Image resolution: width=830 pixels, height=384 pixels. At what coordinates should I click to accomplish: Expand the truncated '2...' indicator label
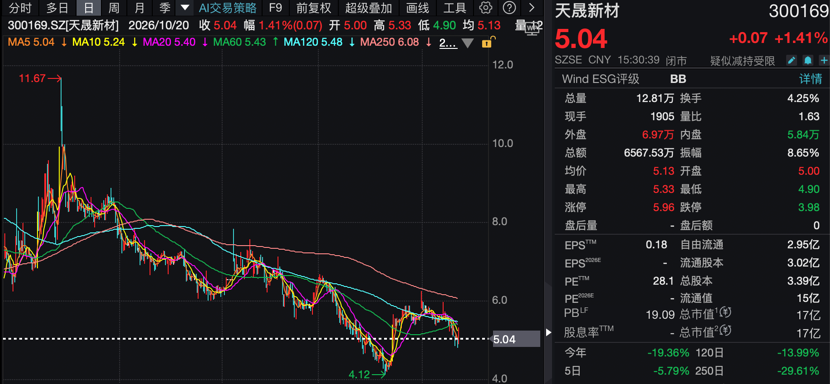coord(448,43)
